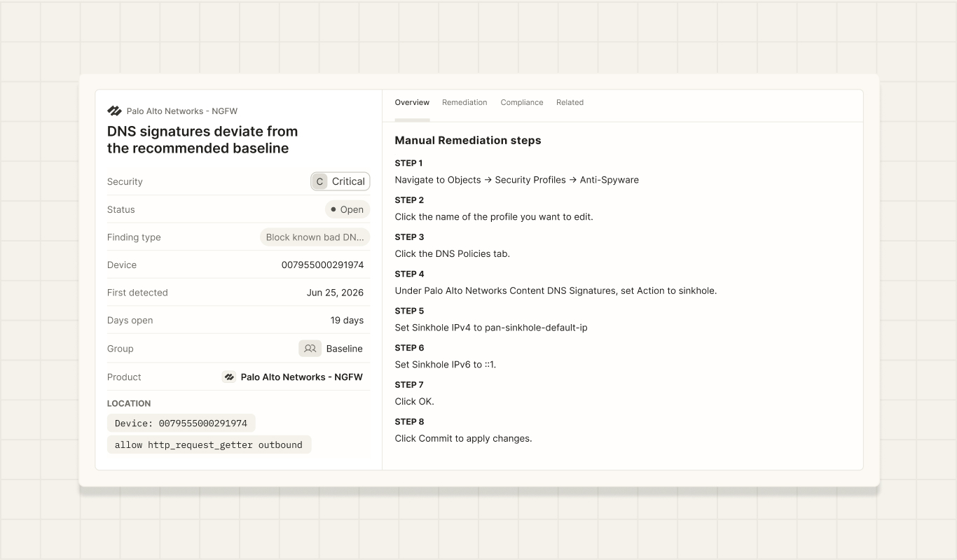Click the 'LOCATION' section label
This screenshot has width=957, height=560.
129,403
